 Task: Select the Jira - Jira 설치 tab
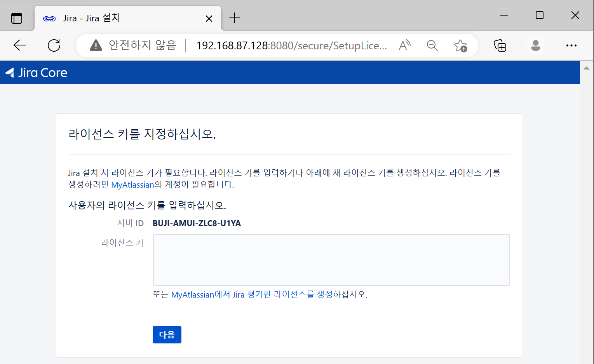(x=128, y=18)
